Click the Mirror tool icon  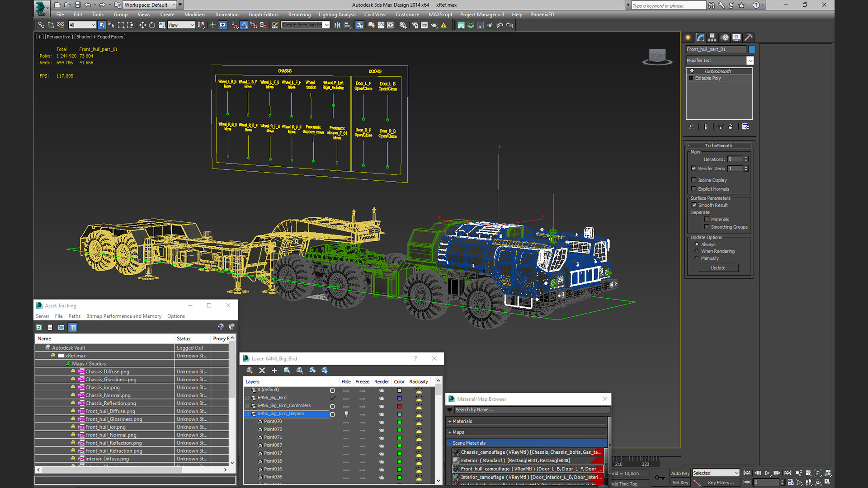[x=337, y=25]
